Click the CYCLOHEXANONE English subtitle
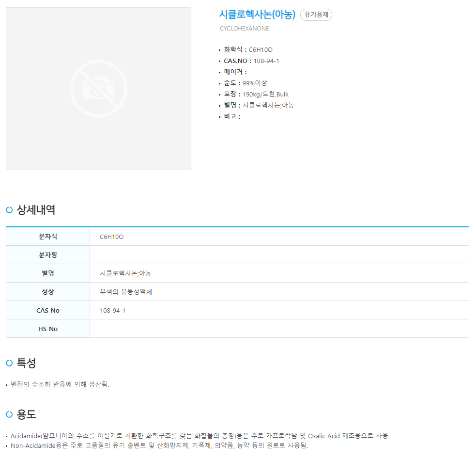The image size is (476, 460). [244, 29]
